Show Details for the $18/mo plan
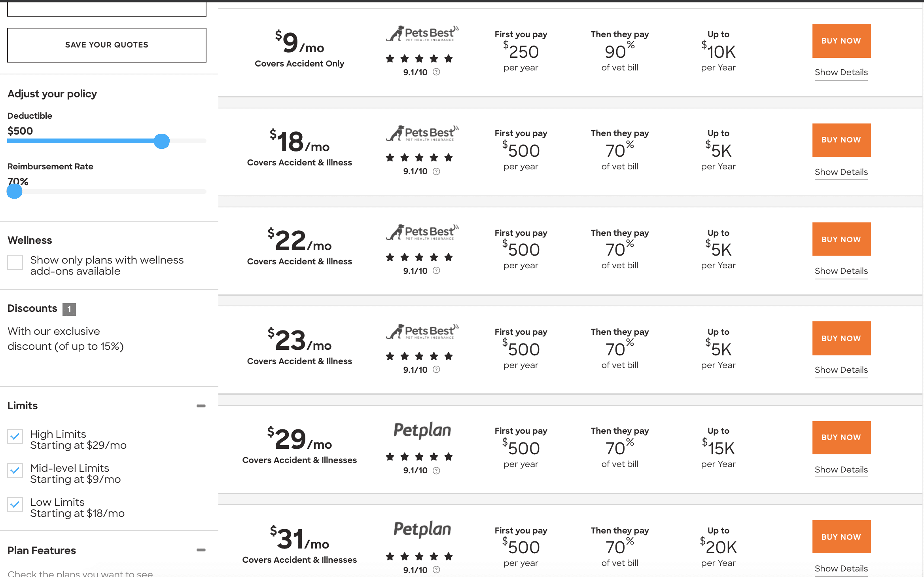Image resolution: width=924 pixels, height=577 pixels. (x=841, y=172)
